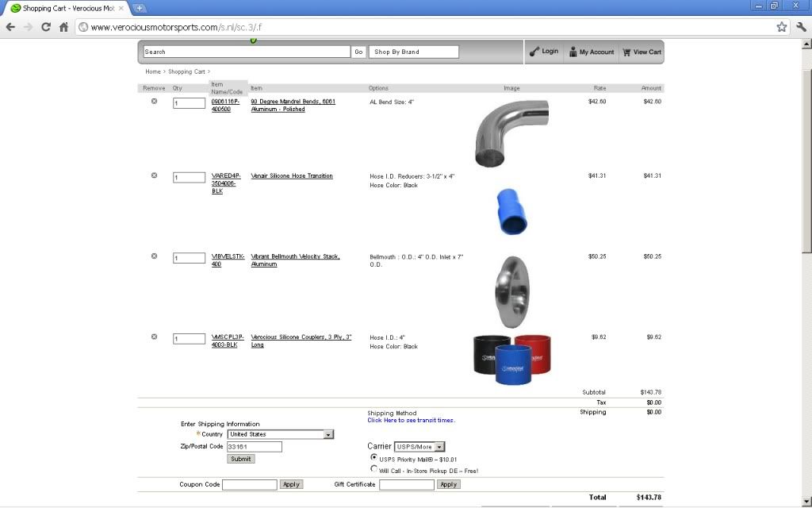Open item code VMSCPL3P-4003-BLK link
Viewport: 812px width, 508px height.
[228, 341]
